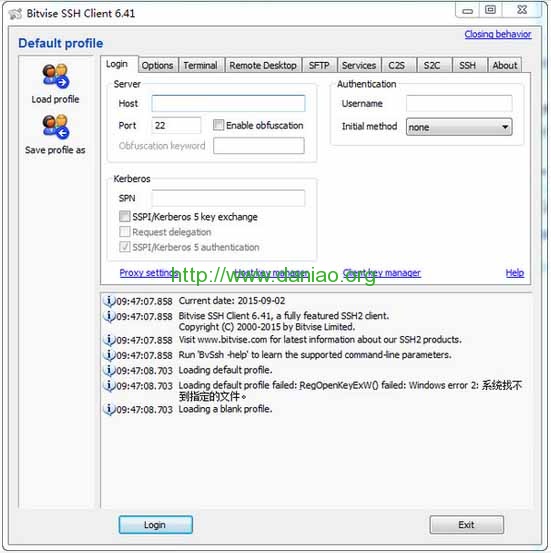Click info icon beside Current date log entry
Image resolution: width=551 pixels, height=553 pixels.
tap(109, 301)
